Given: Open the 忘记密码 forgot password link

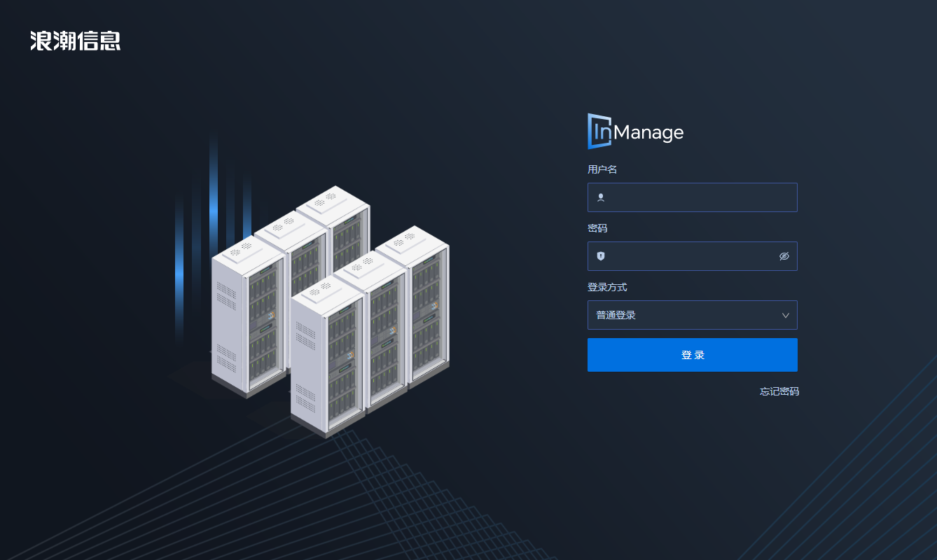Looking at the screenshot, I should click(779, 391).
